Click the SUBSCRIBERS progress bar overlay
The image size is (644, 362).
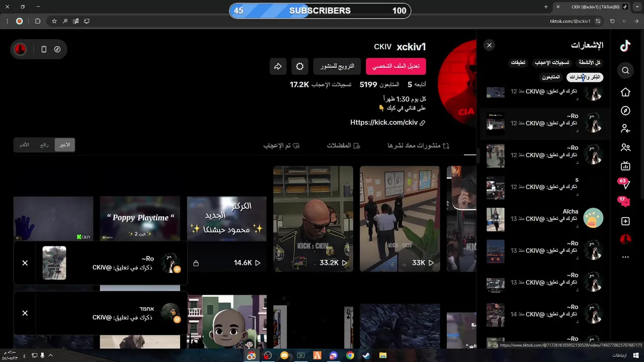[x=320, y=11]
